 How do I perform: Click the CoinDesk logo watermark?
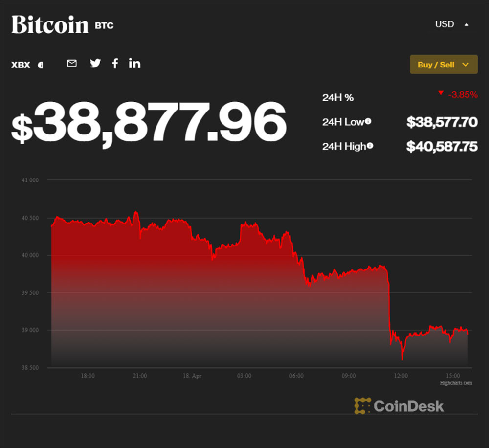pos(399,405)
